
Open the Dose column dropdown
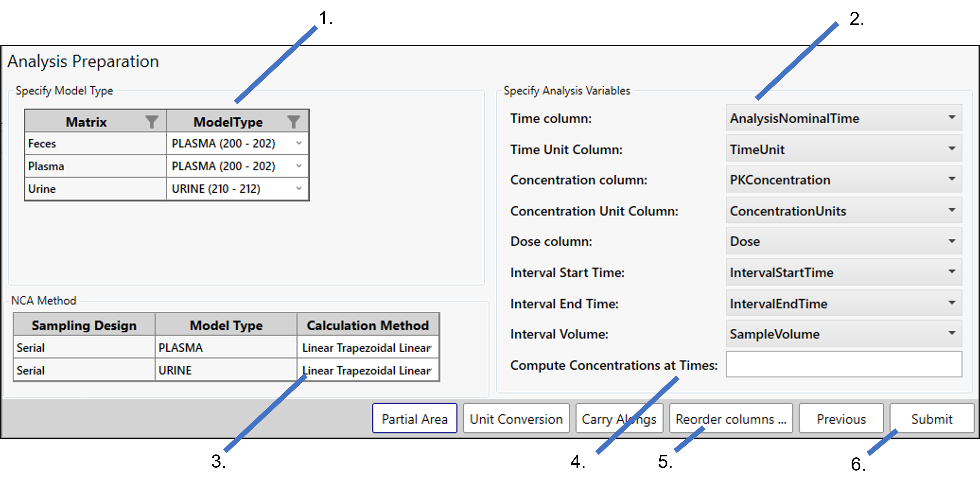coord(952,241)
